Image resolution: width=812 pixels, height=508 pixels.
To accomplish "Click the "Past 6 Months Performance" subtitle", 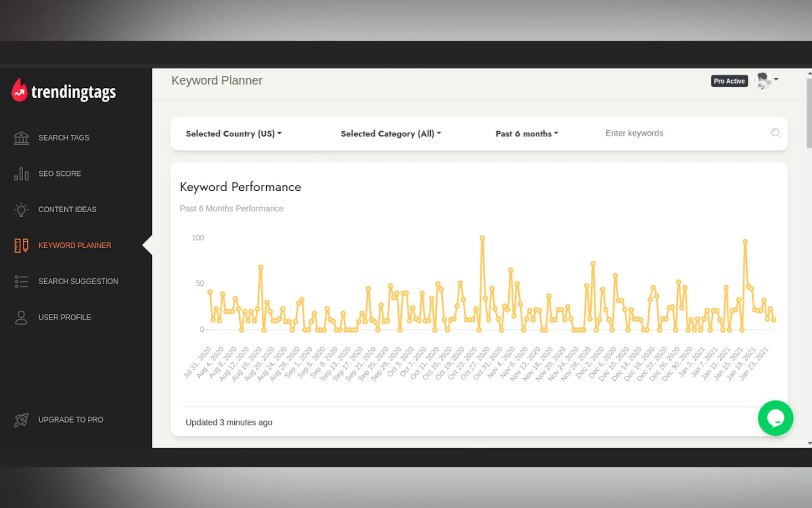I will [232, 209].
